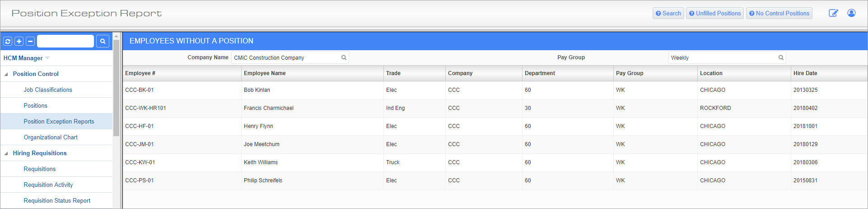Open Requisition Status Report link
The image size is (868, 209).
[57, 200]
